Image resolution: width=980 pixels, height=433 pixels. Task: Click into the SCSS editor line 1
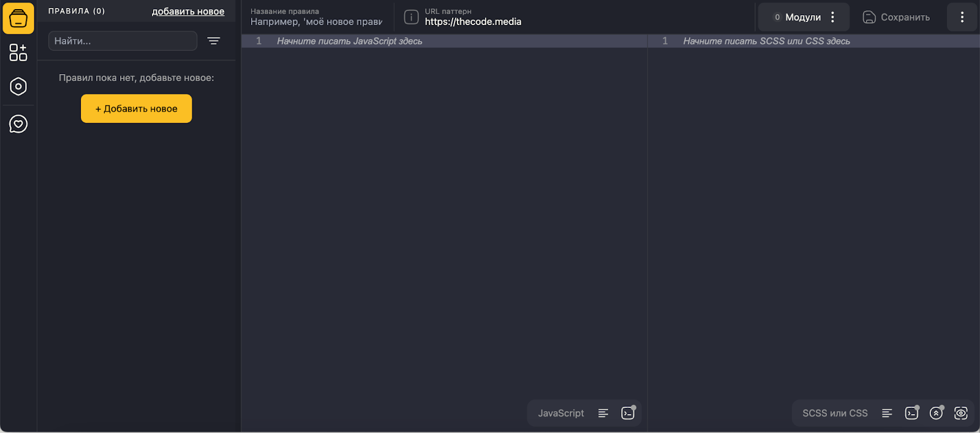(814, 41)
